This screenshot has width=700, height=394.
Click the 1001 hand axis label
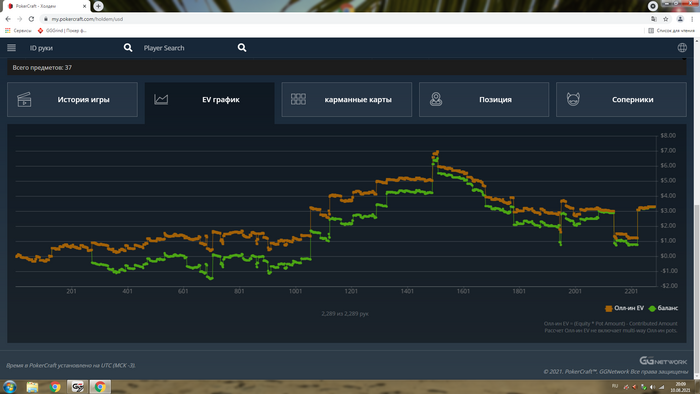point(295,291)
